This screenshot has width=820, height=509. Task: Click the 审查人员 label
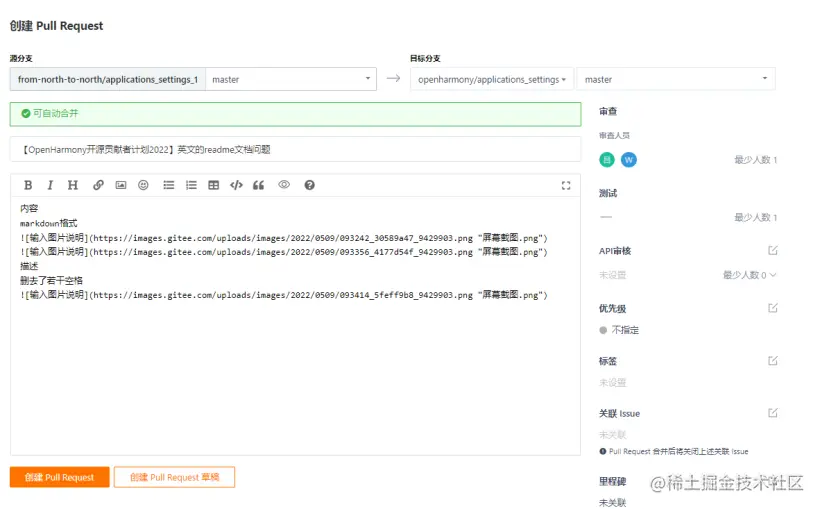pyautogui.click(x=614, y=135)
